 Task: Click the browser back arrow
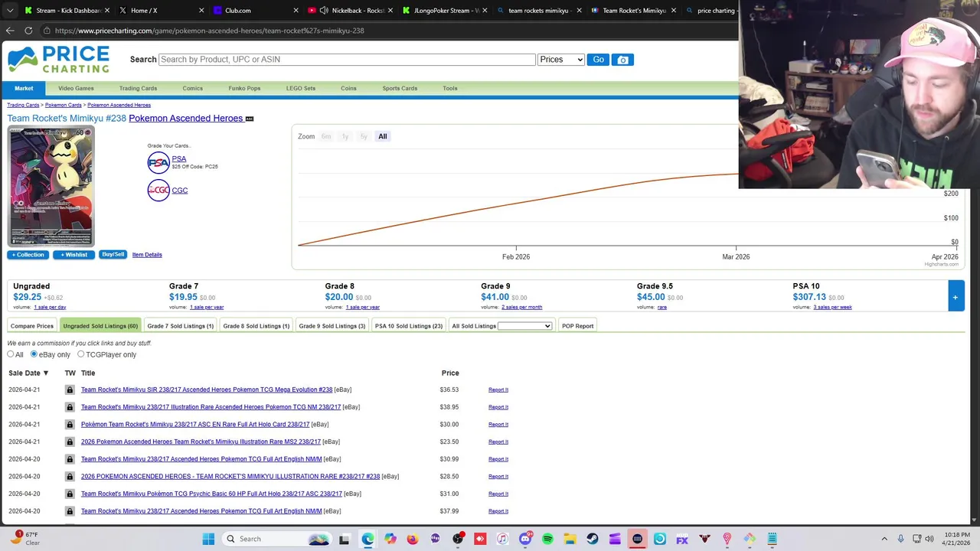(x=10, y=31)
